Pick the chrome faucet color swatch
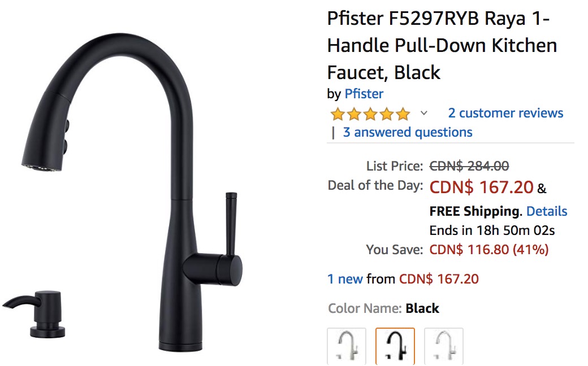The image size is (588, 366). [444, 346]
